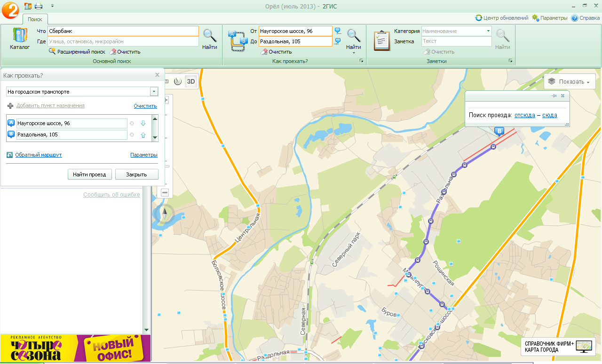602x364 pixels.
Task: Open the quick access toolbar customize arrow
Action: (x=52, y=6)
